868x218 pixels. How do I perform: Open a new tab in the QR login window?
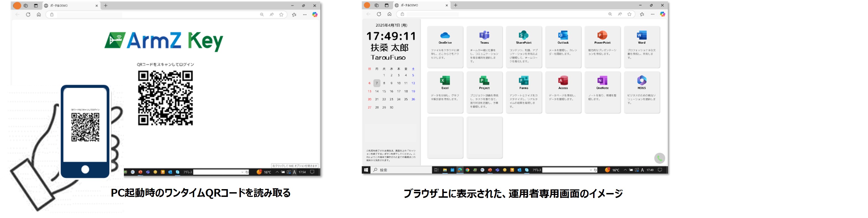[106, 5]
